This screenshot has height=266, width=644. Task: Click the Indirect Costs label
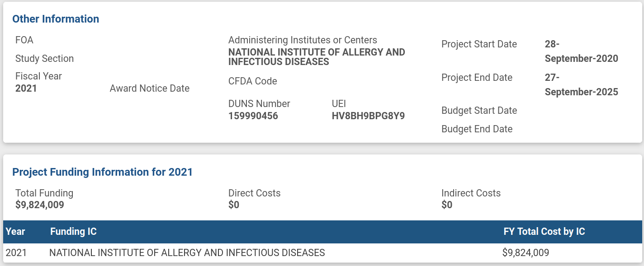click(471, 193)
